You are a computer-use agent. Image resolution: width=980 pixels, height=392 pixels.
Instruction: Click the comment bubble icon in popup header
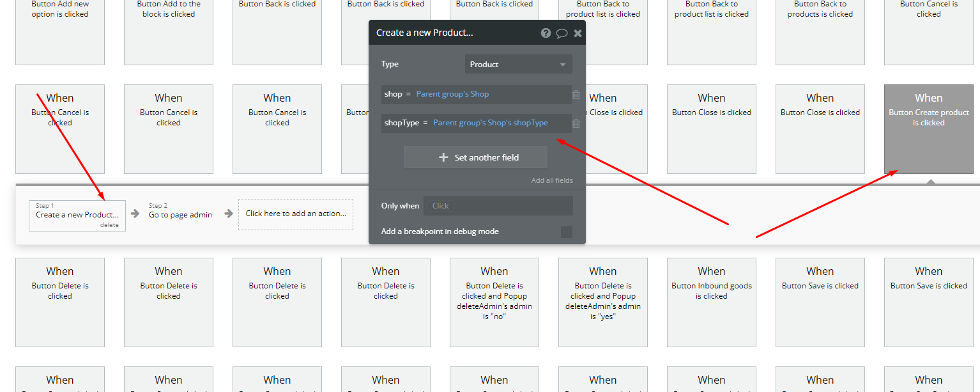562,33
